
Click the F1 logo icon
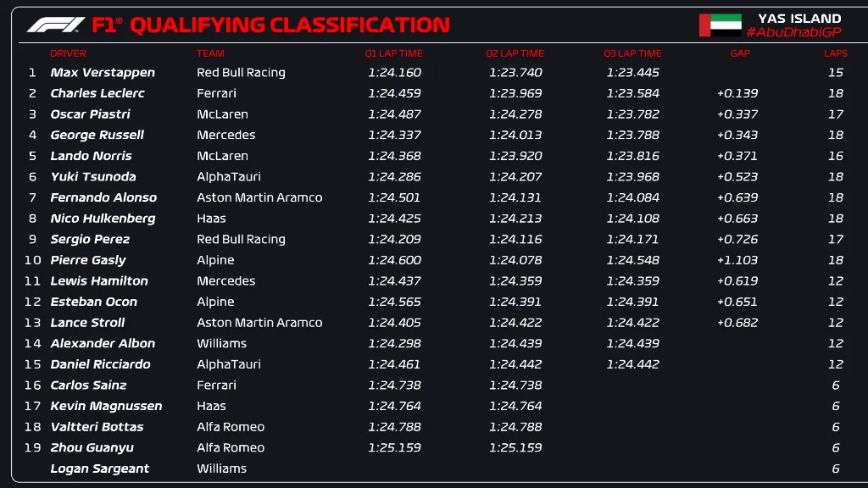[x=56, y=25]
